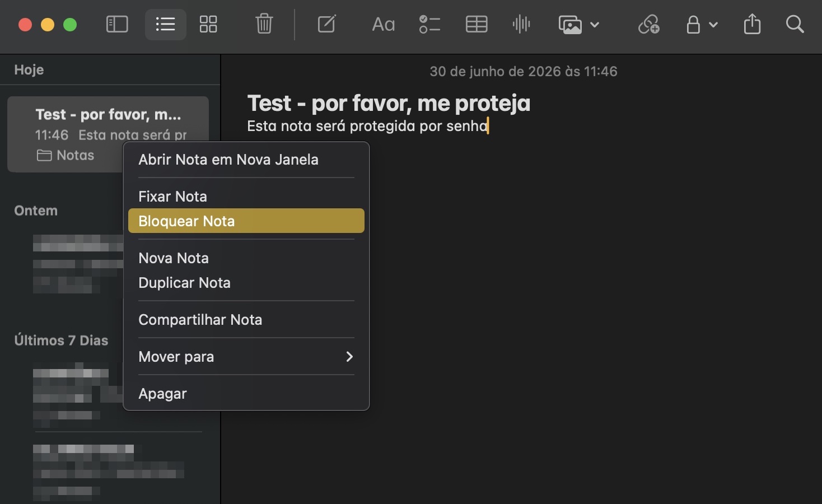Viewport: 822px width, 504px height.
Task: Open the Aa text format menu
Action: (384, 25)
